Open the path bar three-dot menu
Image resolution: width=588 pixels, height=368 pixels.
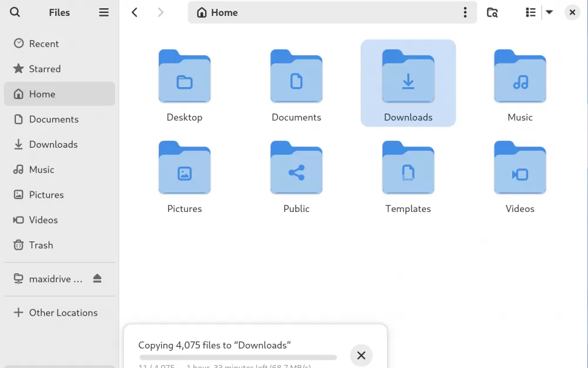[x=465, y=12]
